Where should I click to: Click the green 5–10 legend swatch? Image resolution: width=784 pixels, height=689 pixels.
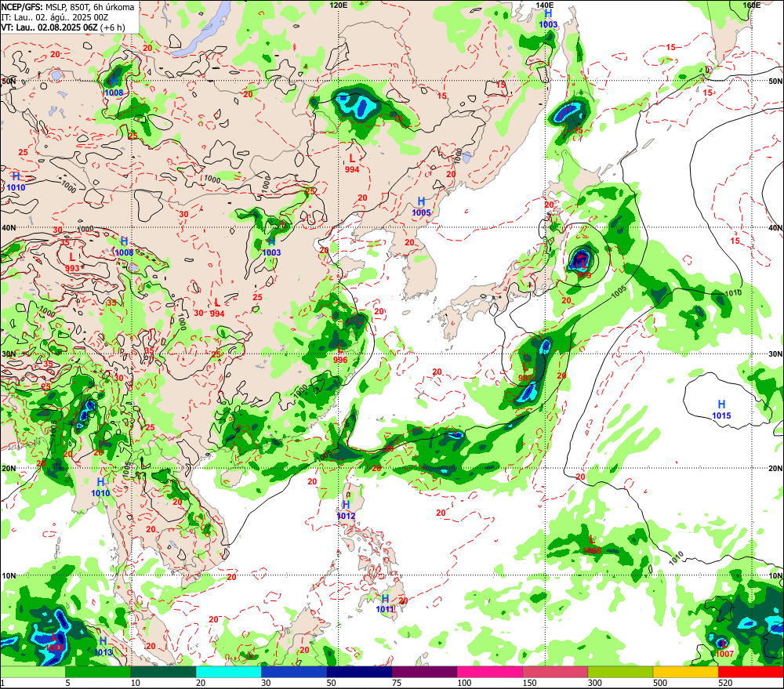click(97, 672)
